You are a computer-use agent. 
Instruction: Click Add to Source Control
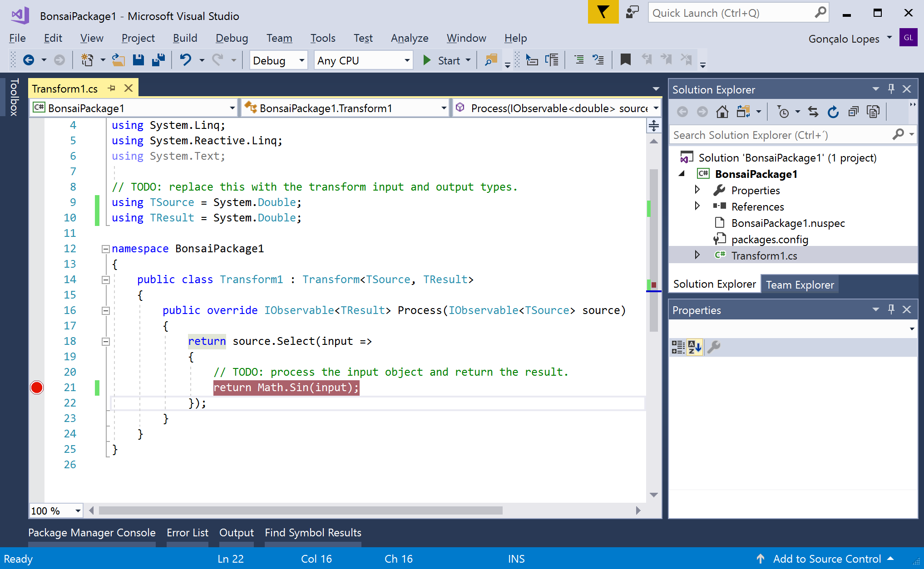pos(826,559)
